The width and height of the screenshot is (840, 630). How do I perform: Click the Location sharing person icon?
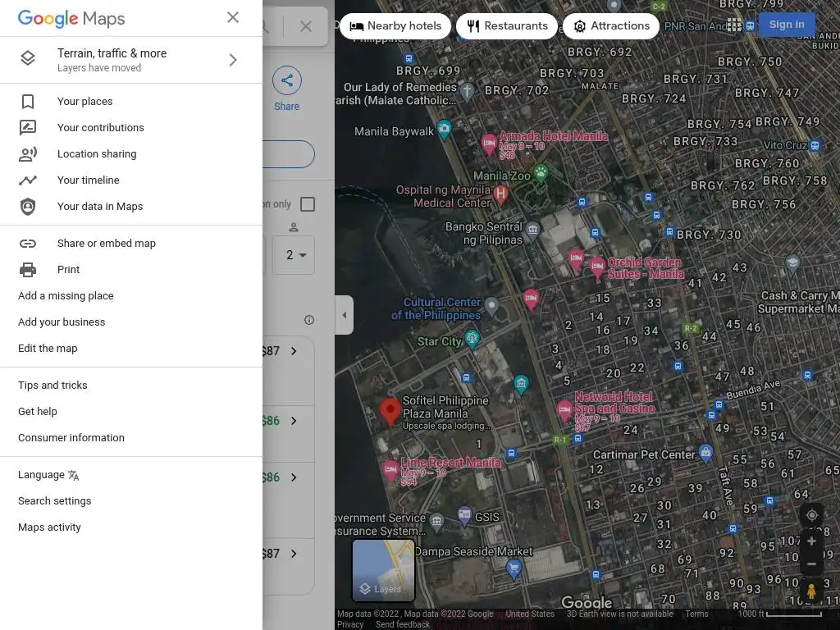28,154
